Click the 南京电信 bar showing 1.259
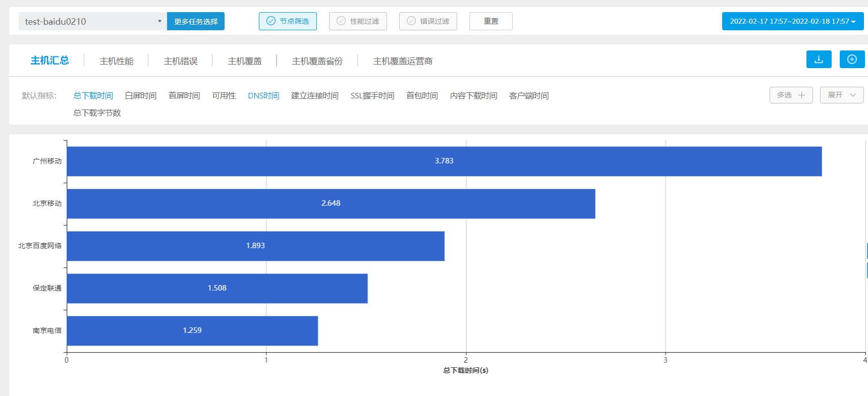868x396 pixels. 192,331
